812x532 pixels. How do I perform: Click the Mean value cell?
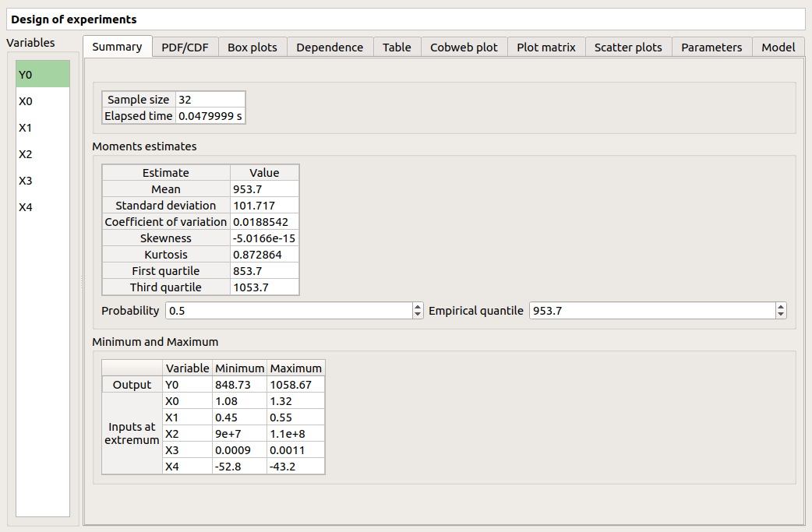[264, 189]
